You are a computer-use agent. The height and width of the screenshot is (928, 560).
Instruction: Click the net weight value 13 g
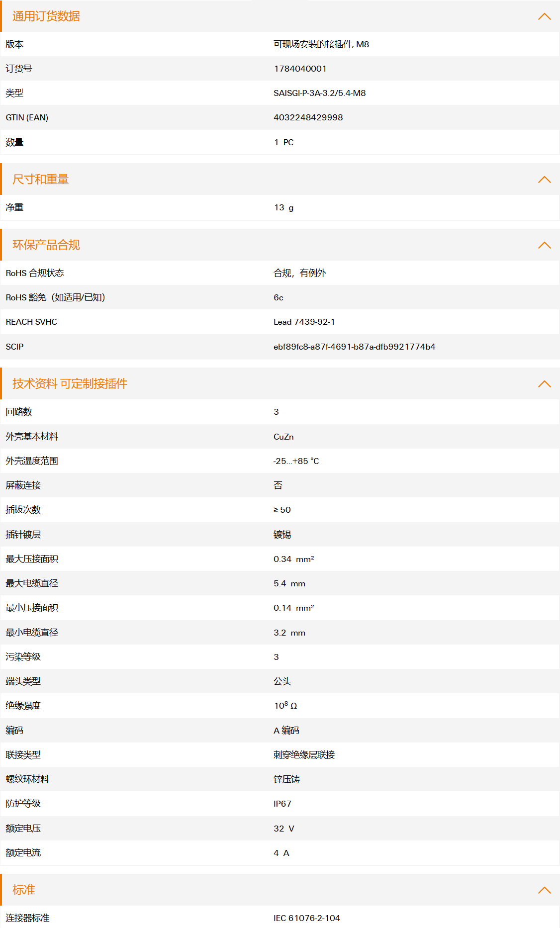pos(284,207)
